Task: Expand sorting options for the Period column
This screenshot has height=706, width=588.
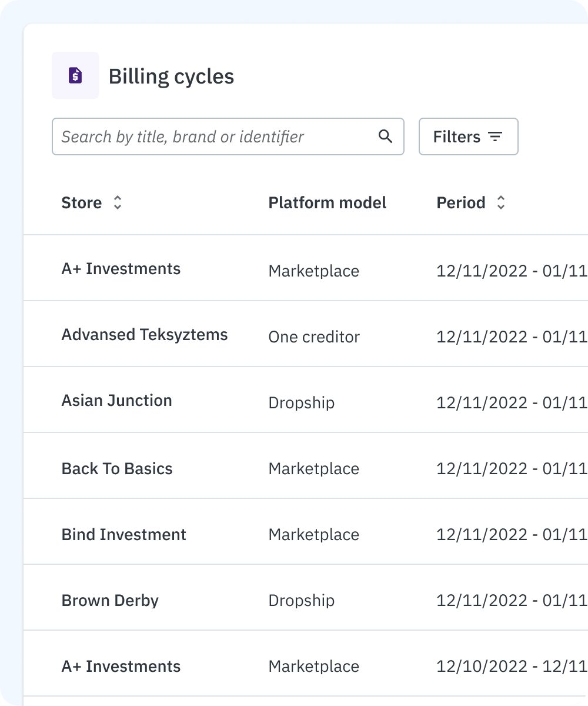Action: (501, 202)
